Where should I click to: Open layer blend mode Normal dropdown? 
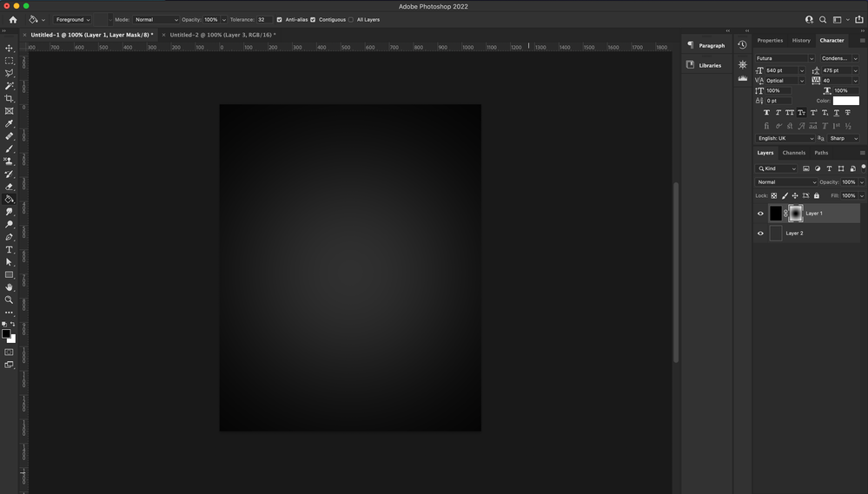[786, 182]
